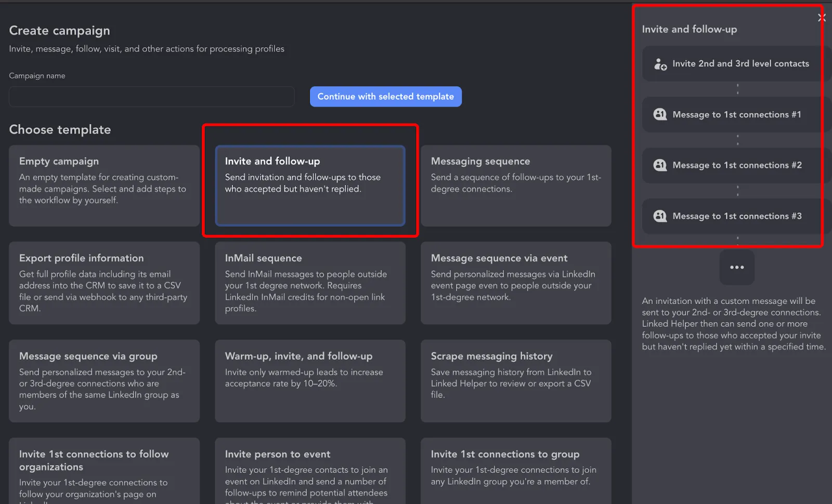832x504 pixels.
Task: Select the Invite and follow-up template card
Action: click(x=310, y=185)
